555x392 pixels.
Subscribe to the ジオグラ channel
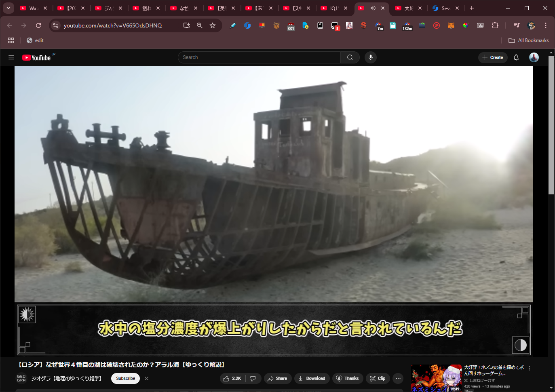(125, 379)
